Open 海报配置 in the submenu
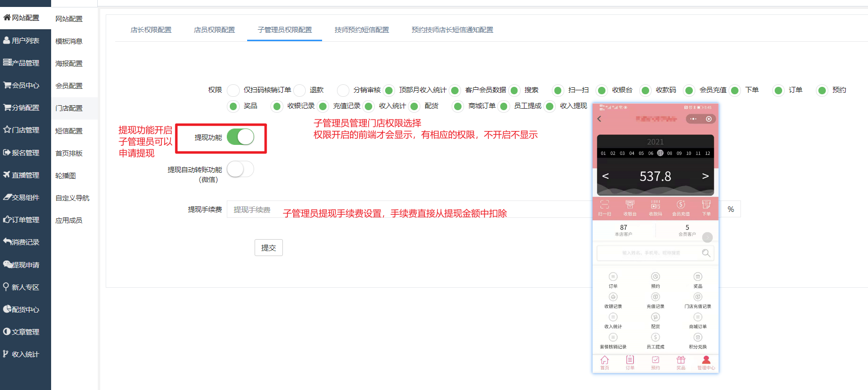 (69, 64)
